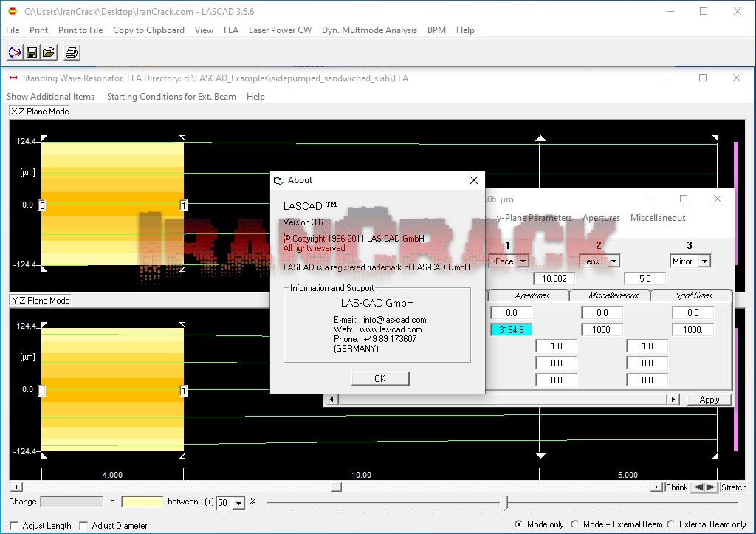The image size is (756, 534).
Task: Open the element 3 Mirror type dropdown
Action: click(704, 261)
